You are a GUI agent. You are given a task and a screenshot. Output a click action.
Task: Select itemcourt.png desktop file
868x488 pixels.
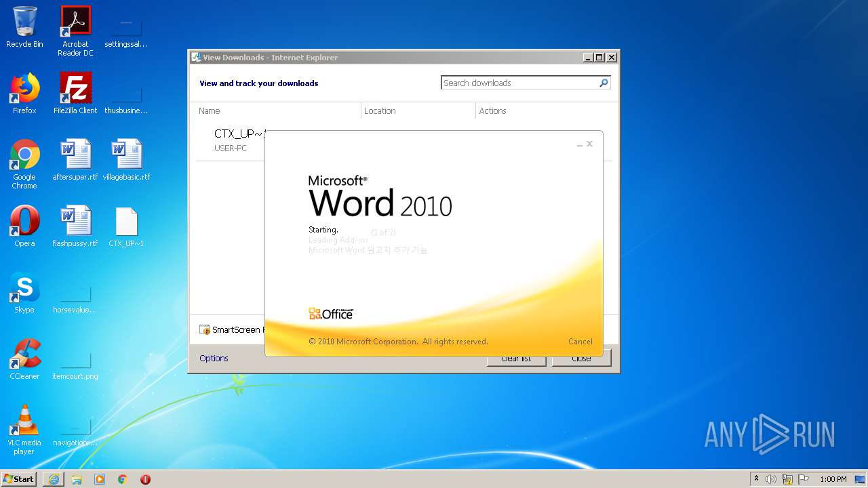tap(75, 365)
